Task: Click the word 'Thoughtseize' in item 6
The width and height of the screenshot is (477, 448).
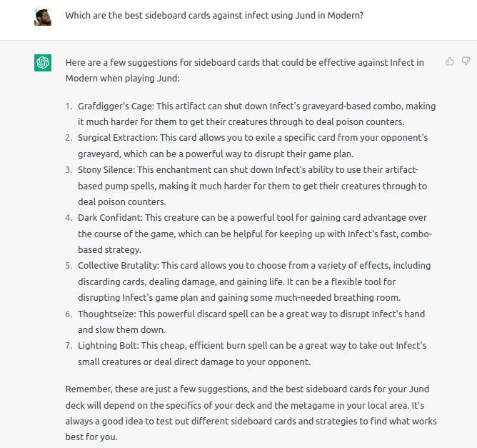Action: tap(106, 314)
